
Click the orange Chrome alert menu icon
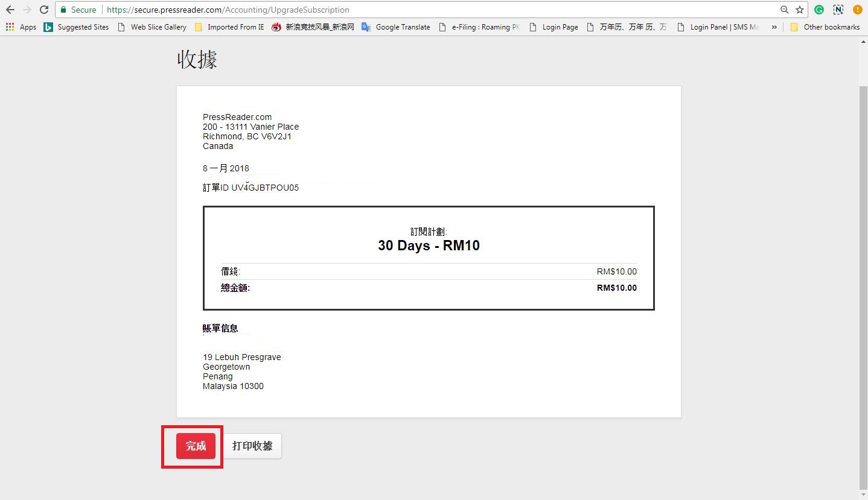(x=857, y=10)
